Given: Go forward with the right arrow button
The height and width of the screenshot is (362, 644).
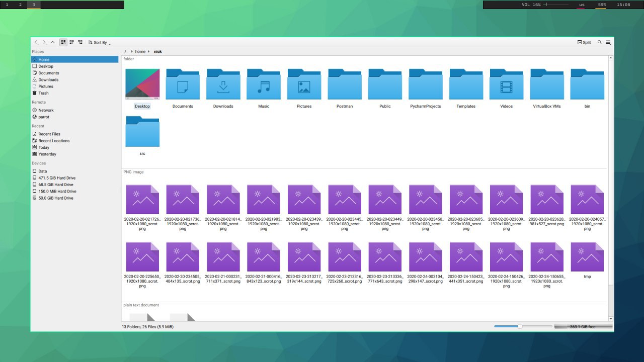Looking at the screenshot, I should [44, 43].
